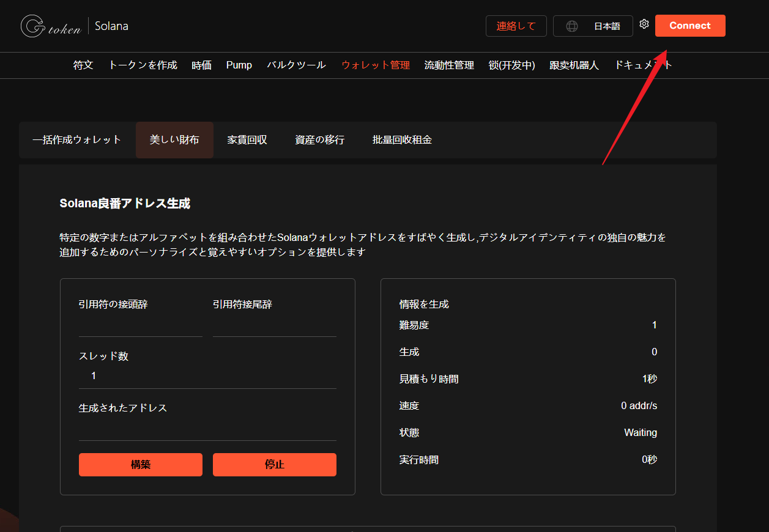This screenshot has width=769, height=532.
Task: Switch to the 家賃回収 tab
Action: pyautogui.click(x=247, y=140)
